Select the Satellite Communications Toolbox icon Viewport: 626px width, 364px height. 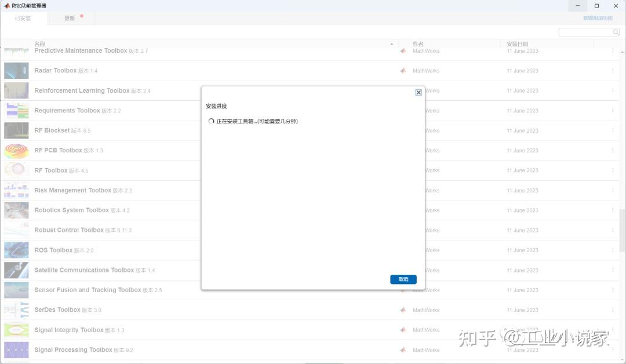(x=16, y=270)
